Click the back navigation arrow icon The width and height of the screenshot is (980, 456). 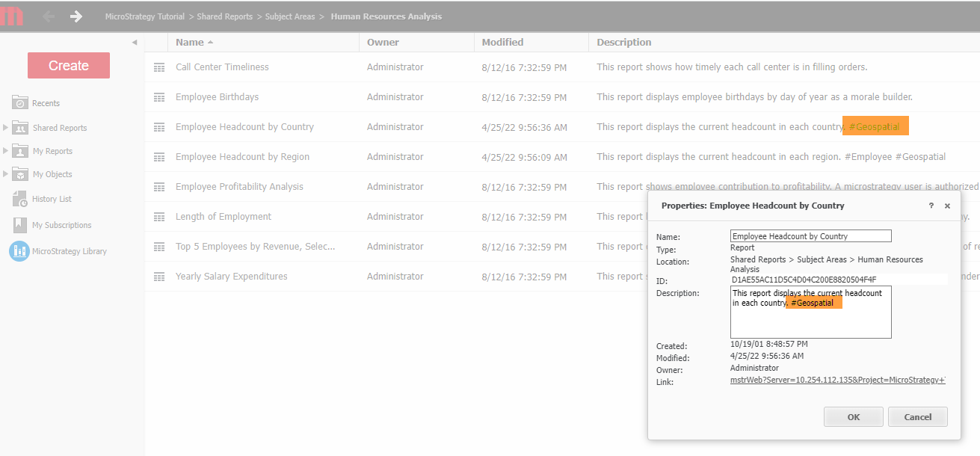tap(48, 16)
